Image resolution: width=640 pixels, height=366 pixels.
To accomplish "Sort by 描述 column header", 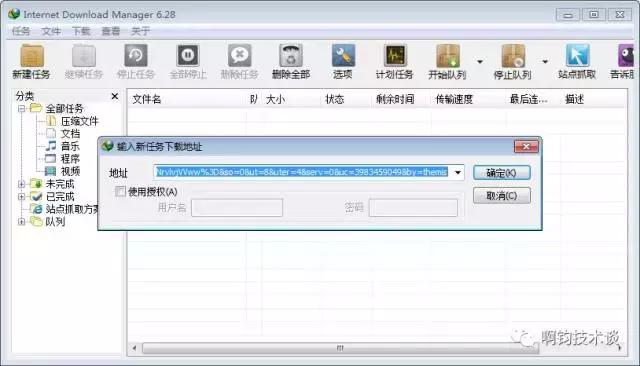I will coord(574,99).
